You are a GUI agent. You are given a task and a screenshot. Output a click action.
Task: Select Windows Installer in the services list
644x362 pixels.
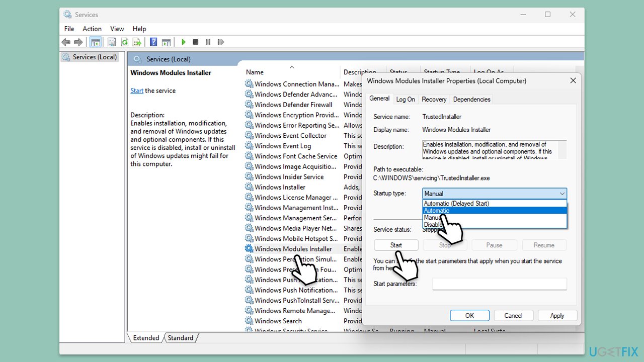coord(280,187)
